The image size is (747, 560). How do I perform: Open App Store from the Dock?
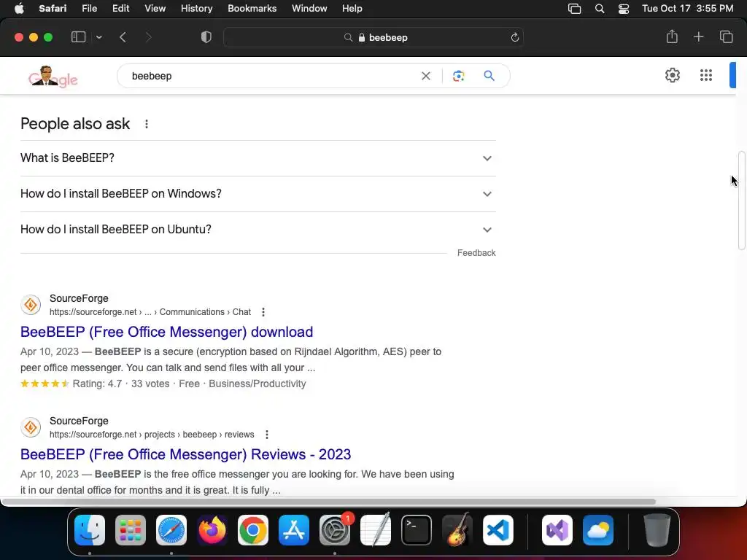294,530
